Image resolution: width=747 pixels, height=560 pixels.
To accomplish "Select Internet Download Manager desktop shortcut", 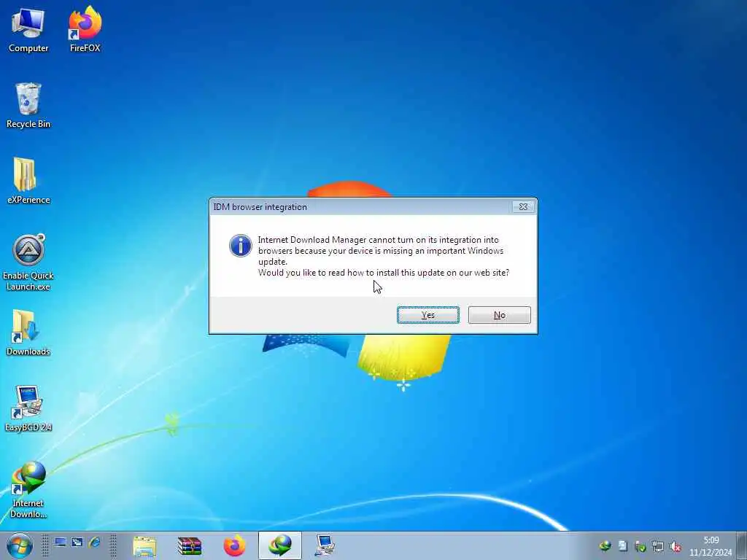I will point(28,490).
